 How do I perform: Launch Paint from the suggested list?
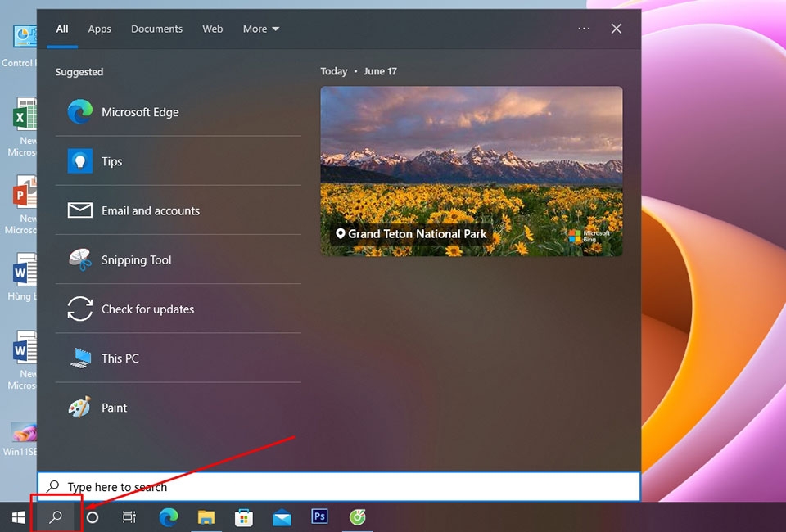114,408
